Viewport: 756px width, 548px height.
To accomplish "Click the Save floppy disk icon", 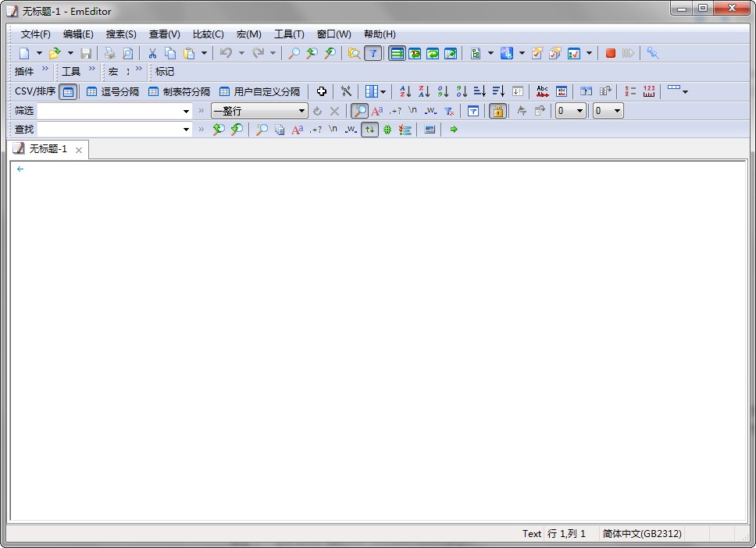I will (x=86, y=53).
